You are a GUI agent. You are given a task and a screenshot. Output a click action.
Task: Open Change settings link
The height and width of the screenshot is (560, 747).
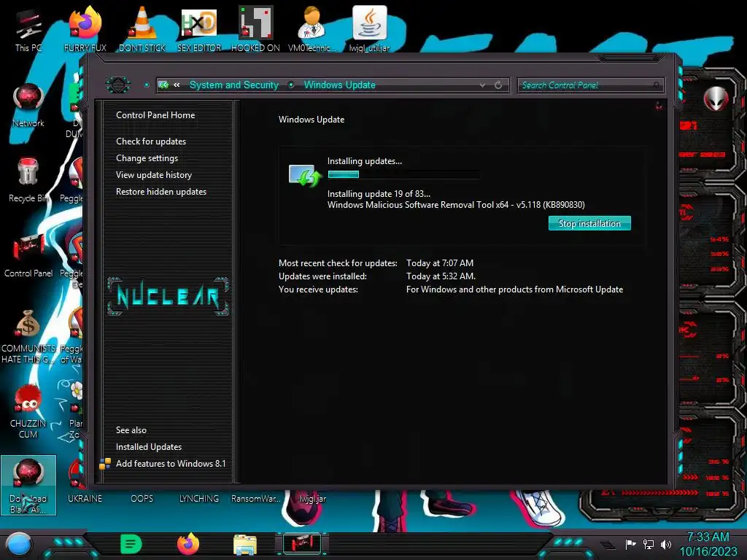pyautogui.click(x=147, y=158)
